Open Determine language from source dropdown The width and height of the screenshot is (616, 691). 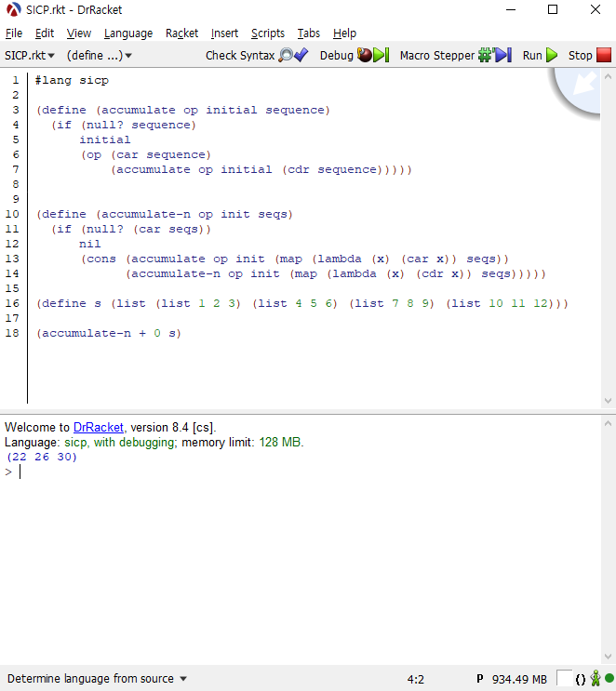[97, 679]
